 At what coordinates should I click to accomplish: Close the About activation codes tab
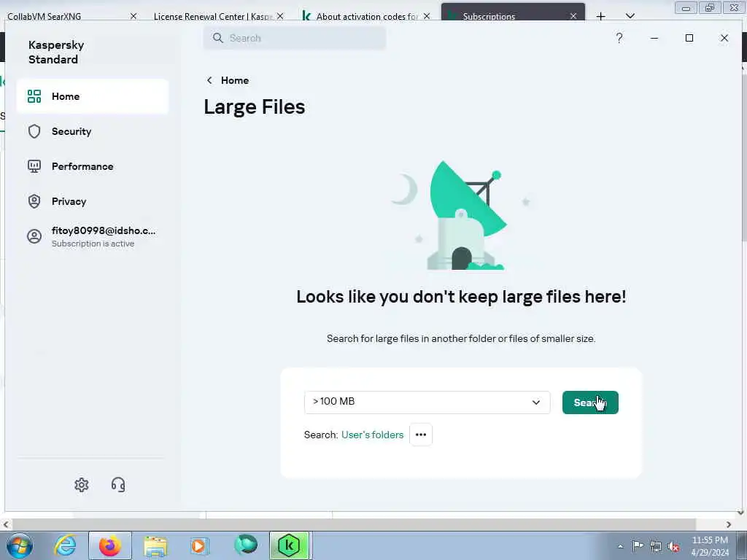(x=427, y=16)
